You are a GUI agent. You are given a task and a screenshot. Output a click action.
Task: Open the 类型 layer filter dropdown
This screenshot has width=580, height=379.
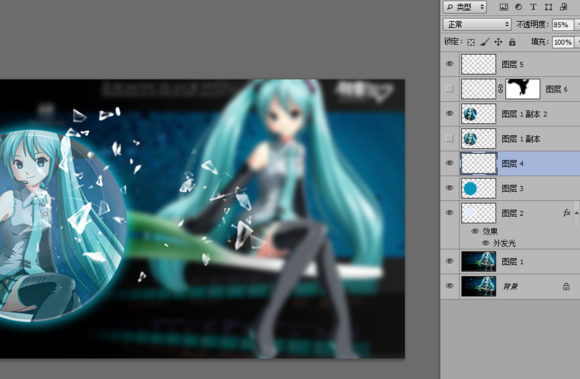465,7
